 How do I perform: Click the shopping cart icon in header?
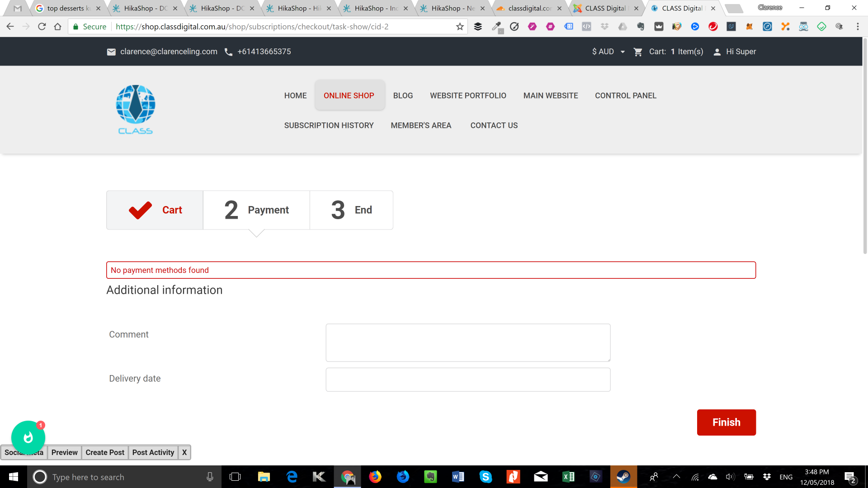[x=638, y=52]
